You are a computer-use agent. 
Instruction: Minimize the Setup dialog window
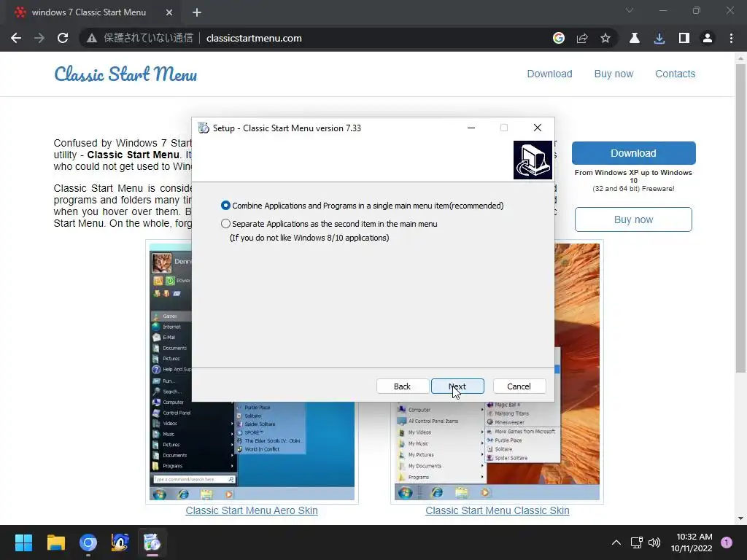(471, 128)
